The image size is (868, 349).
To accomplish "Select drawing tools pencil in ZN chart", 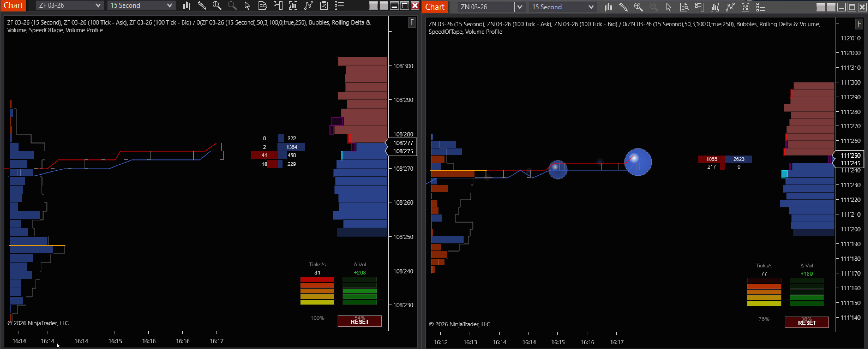I will (x=623, y=7).
